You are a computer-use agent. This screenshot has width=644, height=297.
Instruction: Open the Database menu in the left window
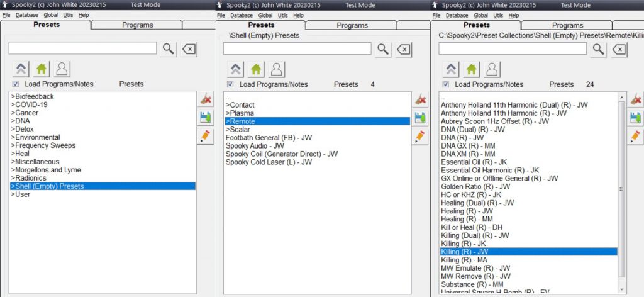point(26,15)
